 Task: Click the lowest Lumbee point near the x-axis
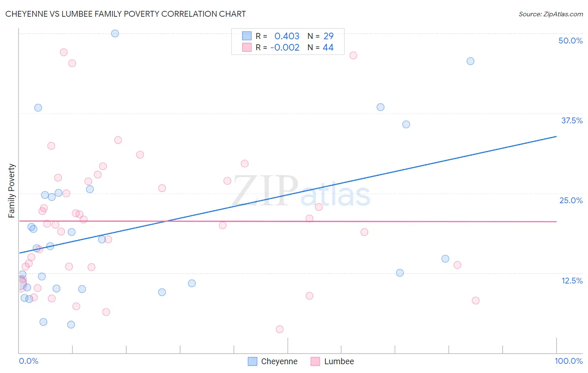280,329
